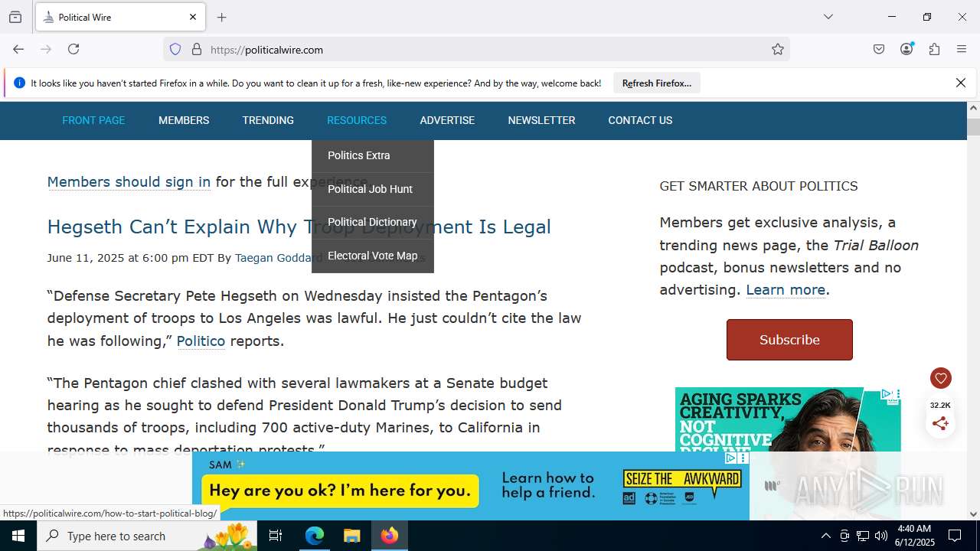
Task: Reload the current page
Action: [73, 49]
